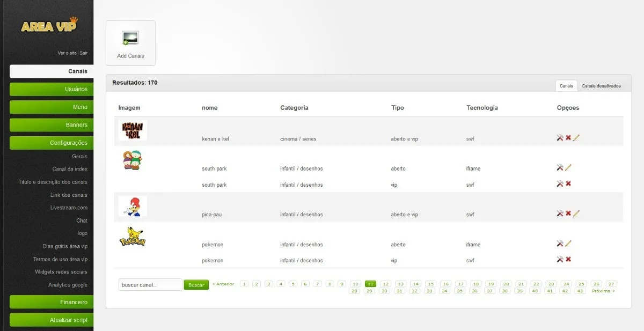644x331 pixels.
Task: Open the Kenan & Kel channel thumbnail
Action: coord(133,130)
